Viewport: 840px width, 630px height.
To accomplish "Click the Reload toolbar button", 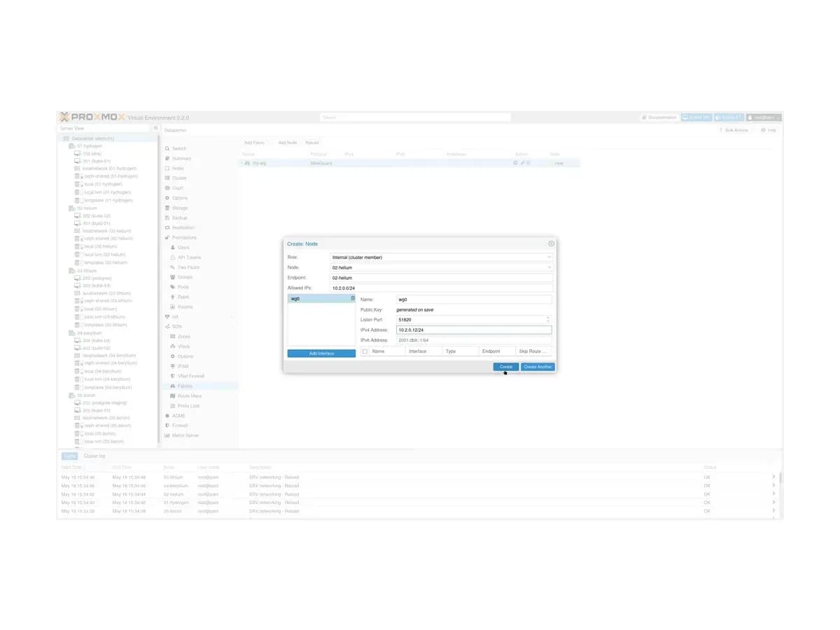I will (x=312, y=143).
